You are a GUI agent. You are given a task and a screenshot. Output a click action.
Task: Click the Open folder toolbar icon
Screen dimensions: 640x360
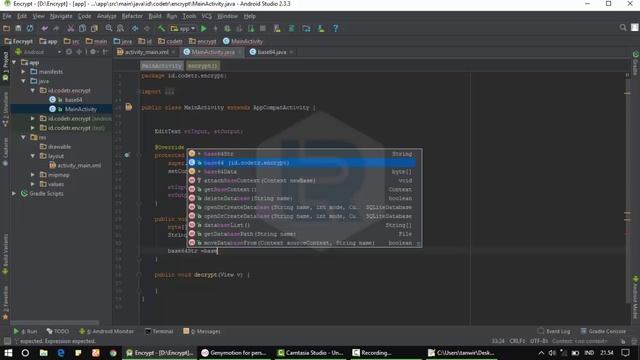pyautogui.click(x=6, y=29)
